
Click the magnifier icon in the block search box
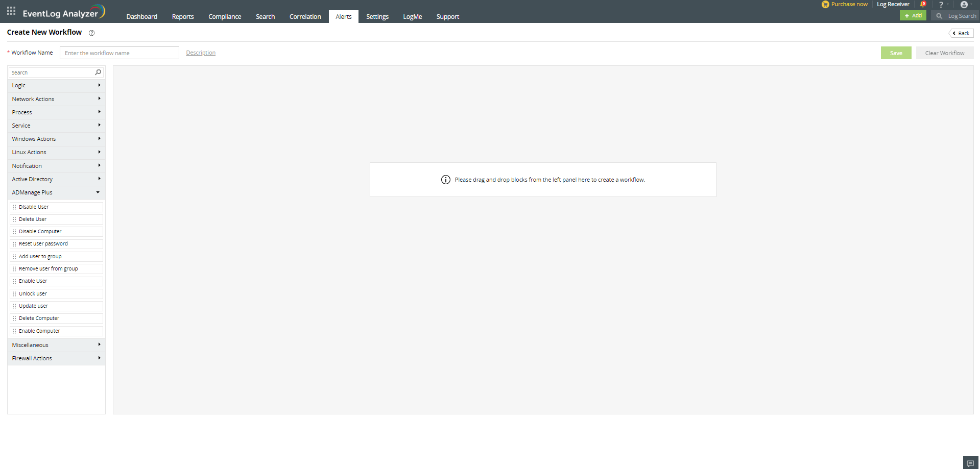click(x=98, y=72)
